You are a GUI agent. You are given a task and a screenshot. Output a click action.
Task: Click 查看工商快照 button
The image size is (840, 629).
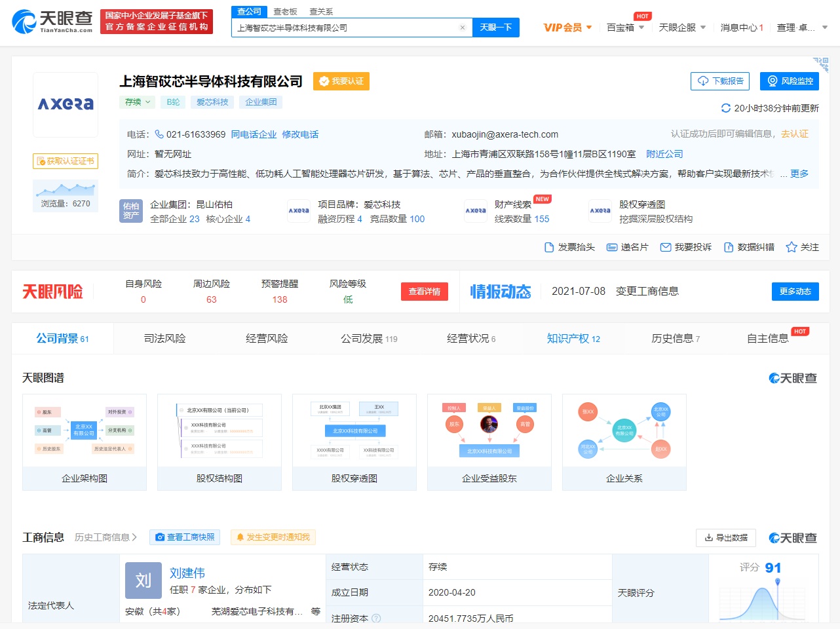click(x=185, y=537)
